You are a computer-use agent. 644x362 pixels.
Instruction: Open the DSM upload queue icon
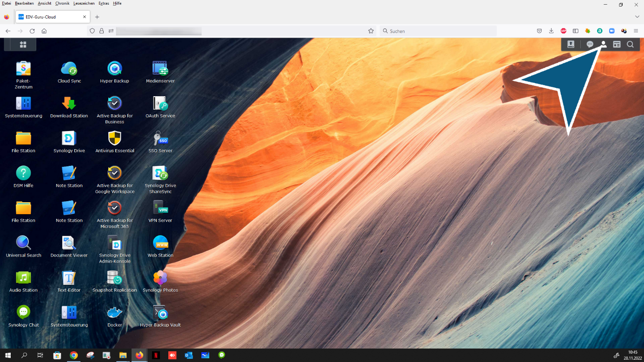pyautogui.click(x=571, y=45)
